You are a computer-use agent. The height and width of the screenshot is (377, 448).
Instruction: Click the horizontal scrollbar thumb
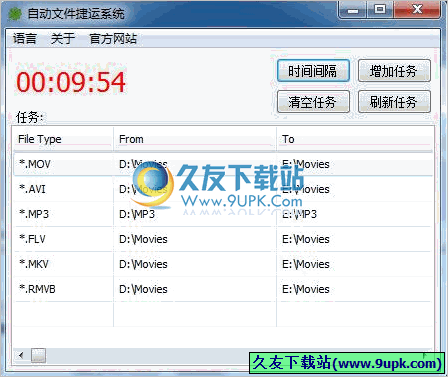coord(38,355)
